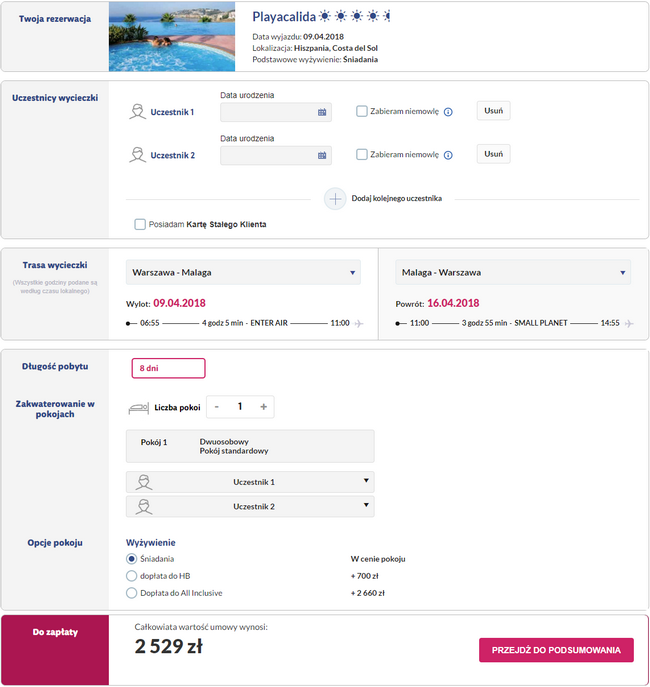The height and width of the screenshot is (687, 650).
Task: Click the plus circle to add another participant
Action: 335,199
